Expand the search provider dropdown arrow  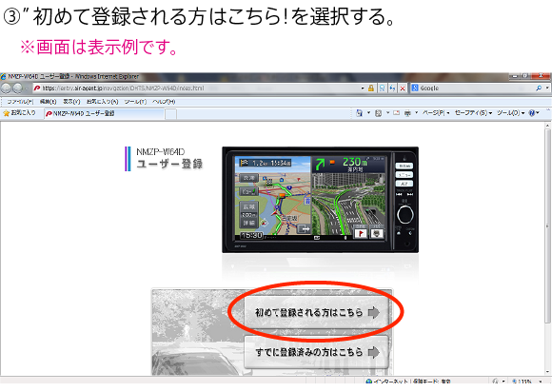(547, 88)
